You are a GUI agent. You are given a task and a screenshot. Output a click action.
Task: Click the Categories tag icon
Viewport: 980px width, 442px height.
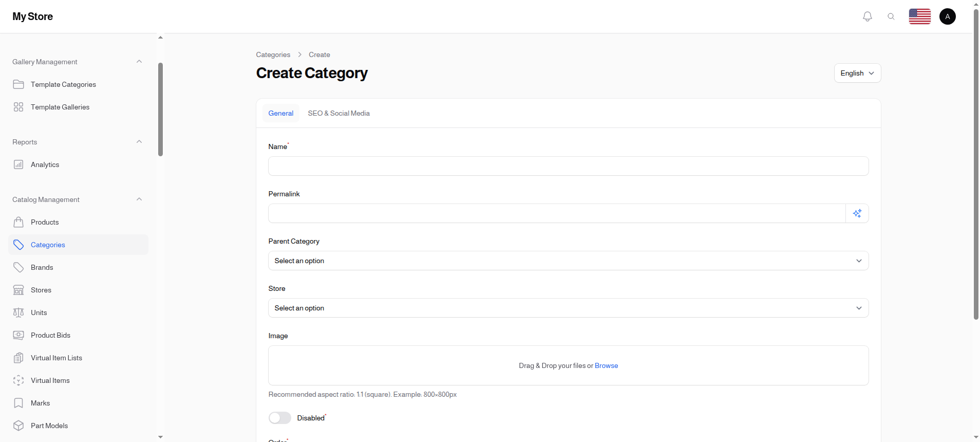[x=18, y=245]
